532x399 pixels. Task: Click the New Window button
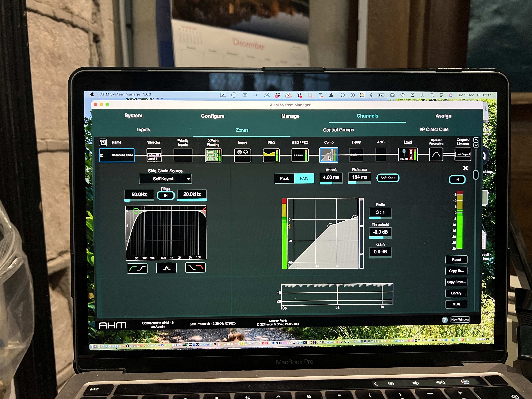[x=460, y=320]
